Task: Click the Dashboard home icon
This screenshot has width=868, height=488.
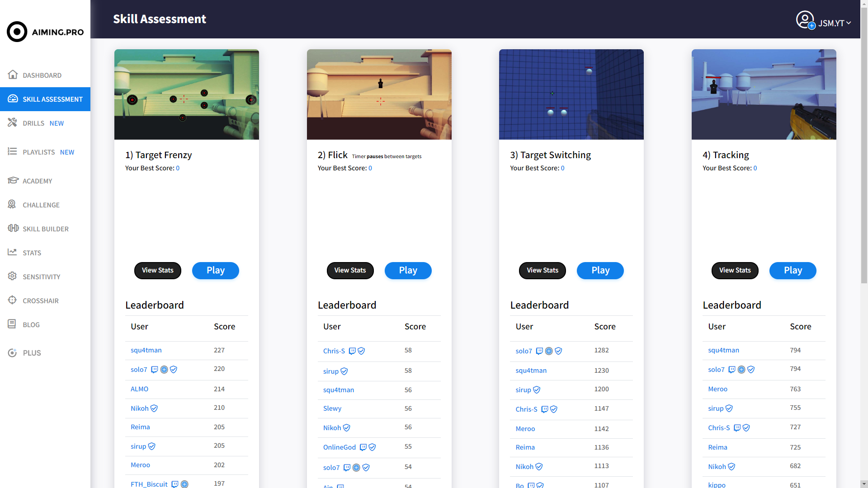Action: [x=13, y=75]
